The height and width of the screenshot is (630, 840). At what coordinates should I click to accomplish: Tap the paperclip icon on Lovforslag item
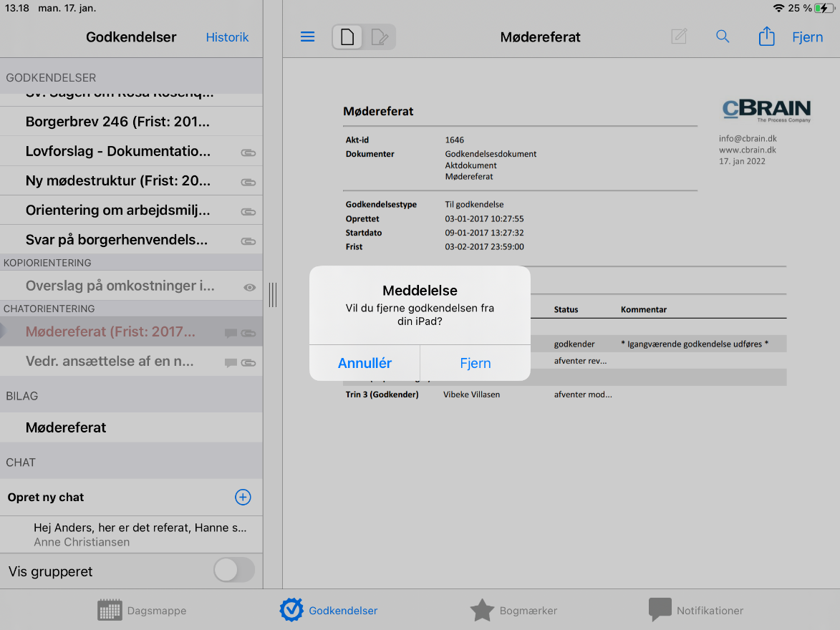pos(248,152)
